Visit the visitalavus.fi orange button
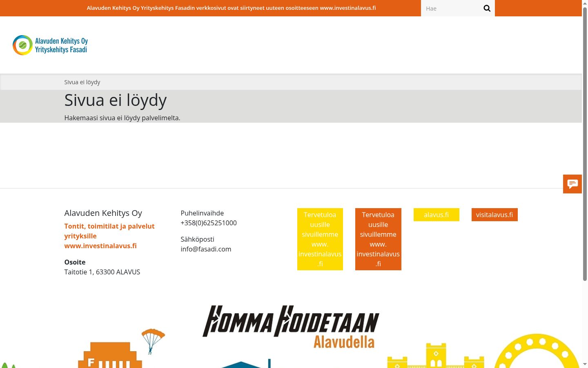Screen dimensions: 588x368 point(494,215)
